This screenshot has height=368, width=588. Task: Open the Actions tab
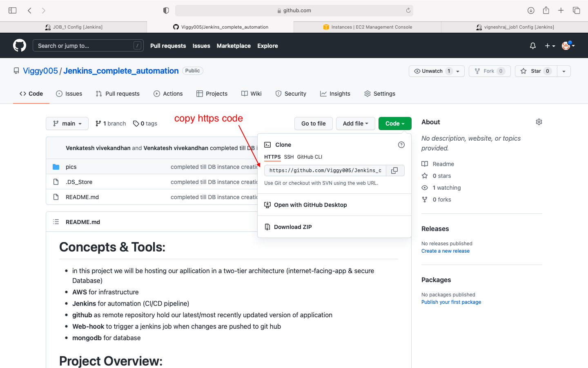[x=168, y=94]
